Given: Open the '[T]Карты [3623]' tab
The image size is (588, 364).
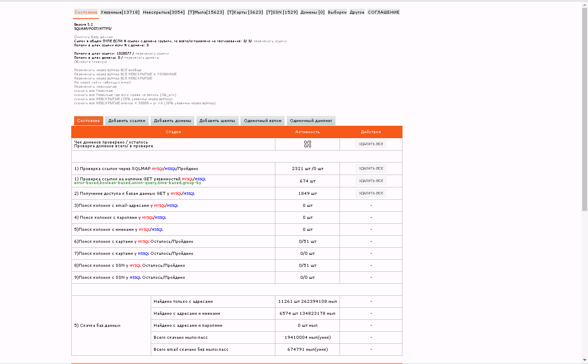Looking at the screenshot, I should 245,12.
